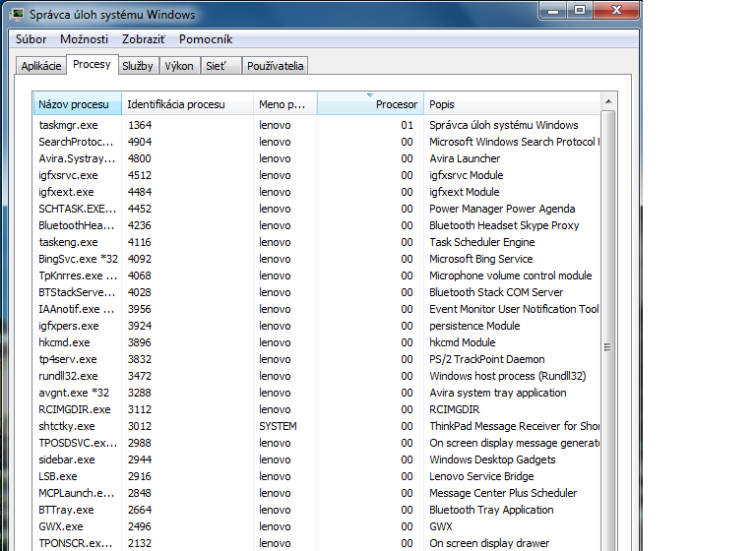Click the Task Scheduler Engine description
Image resolution: width=756 pixels, height=551 pixels.
coord(481,242)
